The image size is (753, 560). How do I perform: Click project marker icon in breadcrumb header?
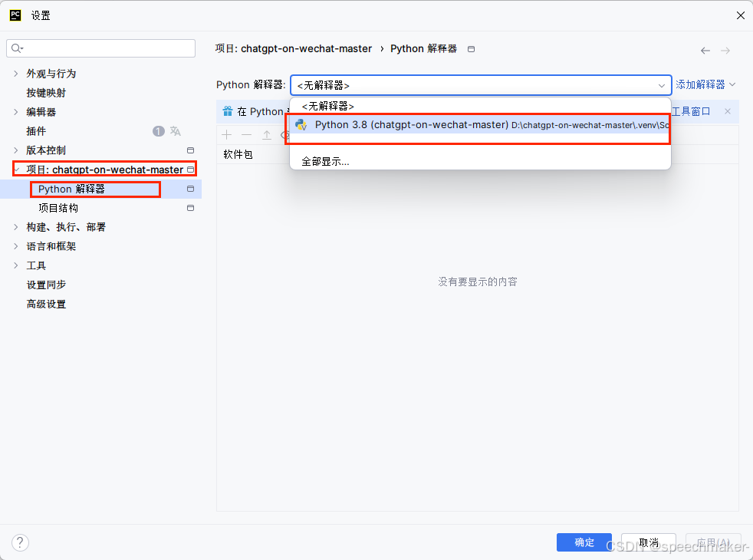(471, 49)
